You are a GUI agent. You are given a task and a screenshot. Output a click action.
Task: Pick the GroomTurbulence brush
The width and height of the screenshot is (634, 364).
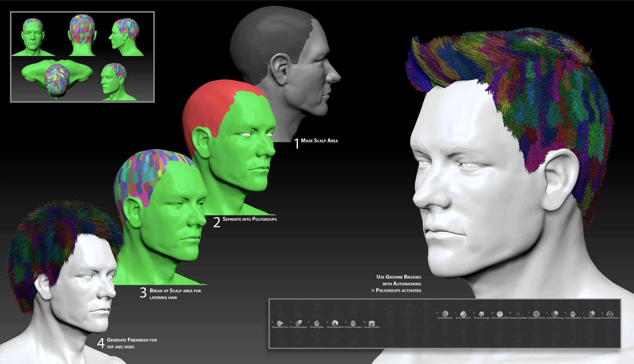click(x=353, y=323)
